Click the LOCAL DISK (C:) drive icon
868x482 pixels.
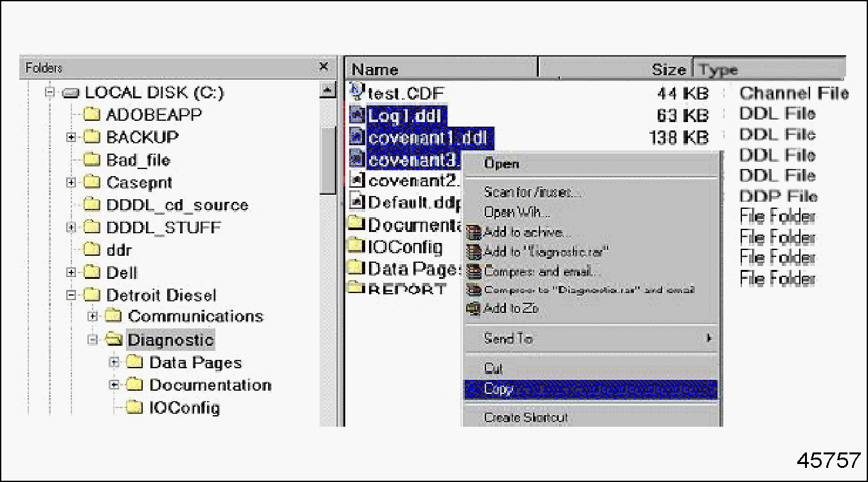click(71, 93)
